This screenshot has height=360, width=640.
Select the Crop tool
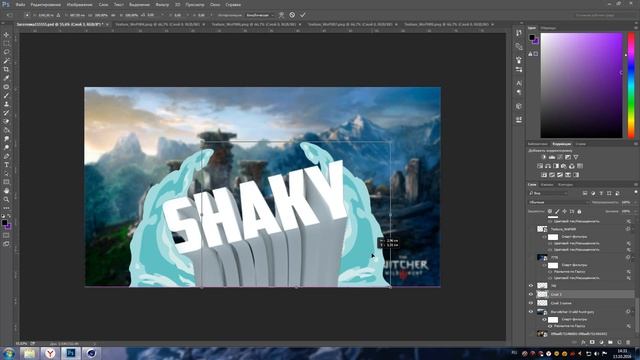pos(6,69)
